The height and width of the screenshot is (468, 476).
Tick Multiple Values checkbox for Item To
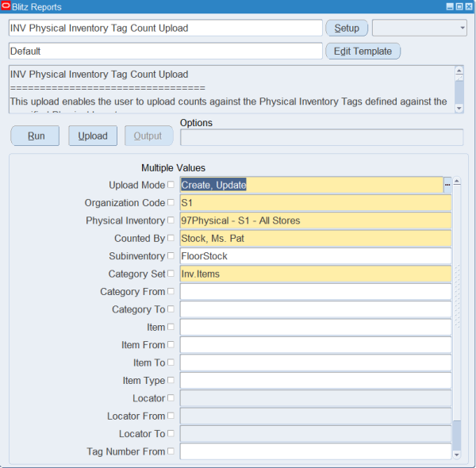(171, 362)
